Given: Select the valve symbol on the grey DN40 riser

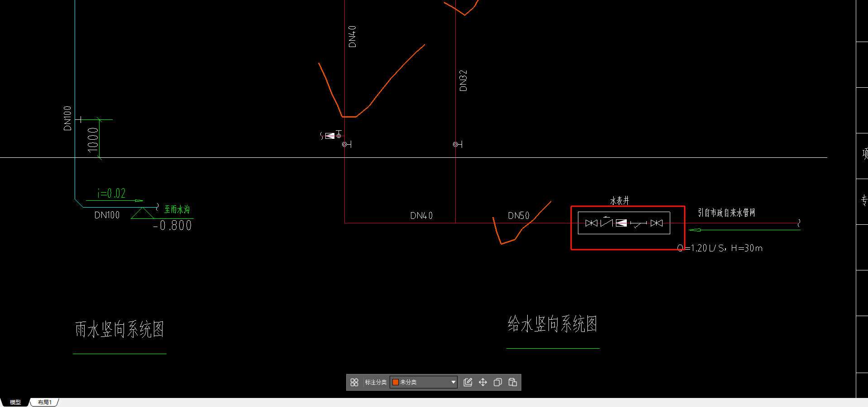Looking at the screenshot, I should [x=347, y=144].
